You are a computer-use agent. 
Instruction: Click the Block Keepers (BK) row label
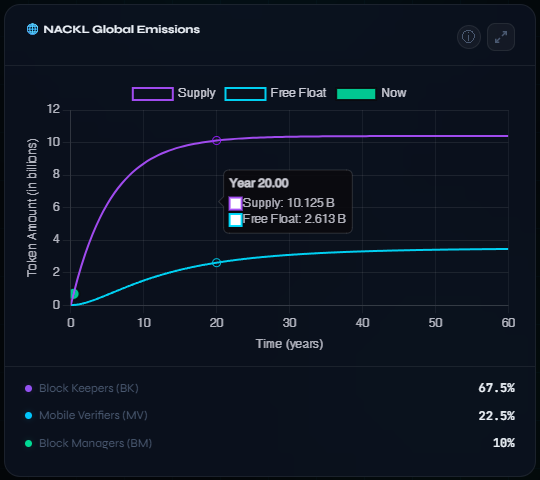coord(89,388)
